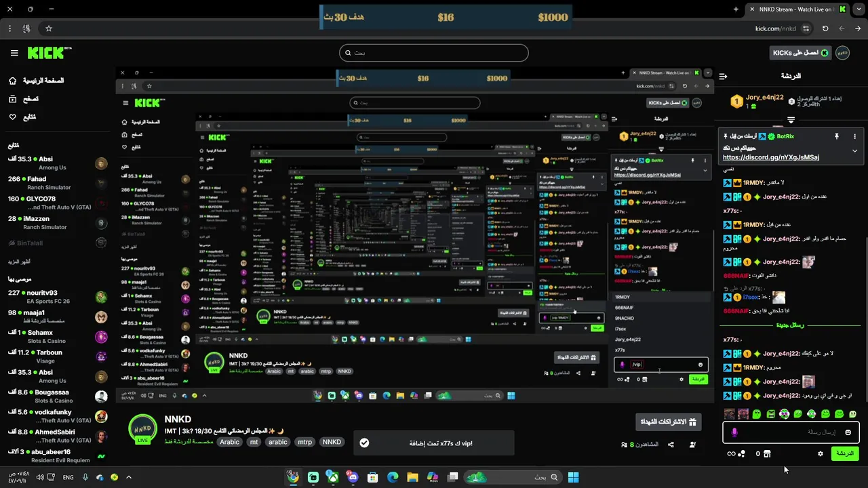The height and width of the screenshot is (488, 868).
Task: Open Tarboun Visage channel
Action: [58, 357]
